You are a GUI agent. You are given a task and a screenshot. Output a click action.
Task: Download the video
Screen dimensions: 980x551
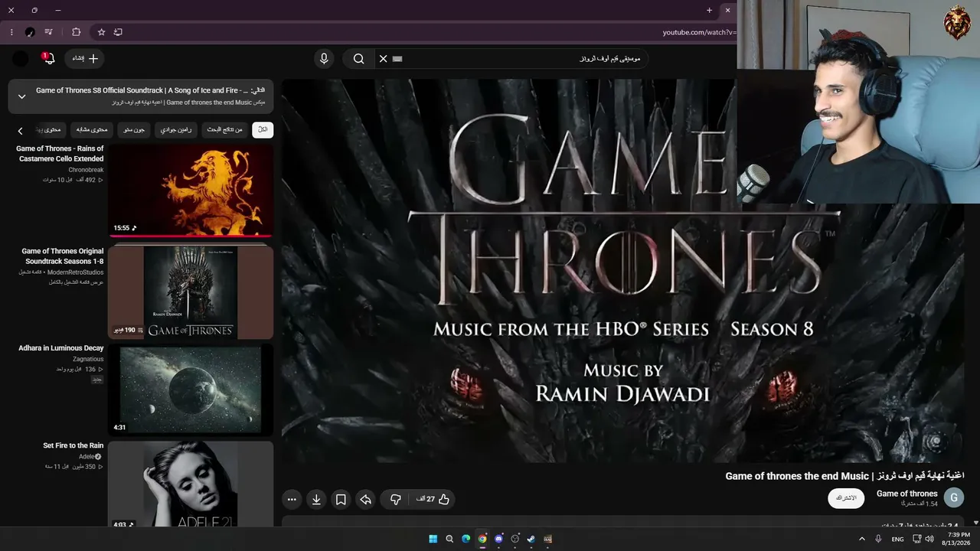(316, 500)
